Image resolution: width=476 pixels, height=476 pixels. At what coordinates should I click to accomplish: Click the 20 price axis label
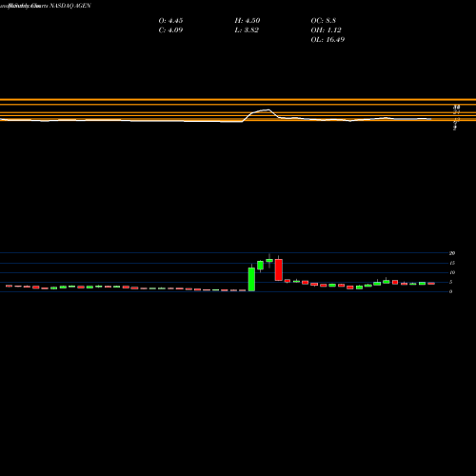(452, 253)
